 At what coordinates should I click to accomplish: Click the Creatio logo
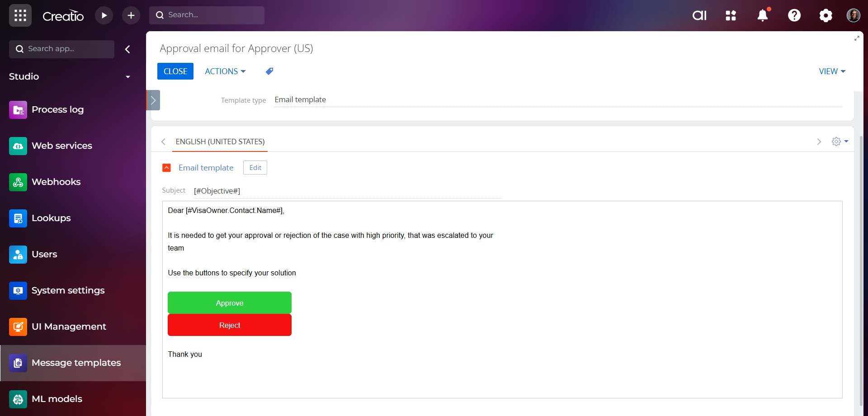[63, 16]
